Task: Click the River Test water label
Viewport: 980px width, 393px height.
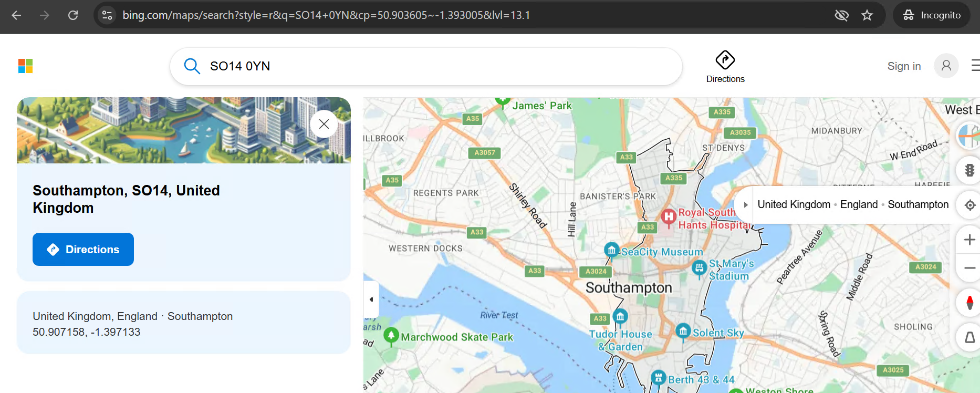Action: (x=499, y=315)
